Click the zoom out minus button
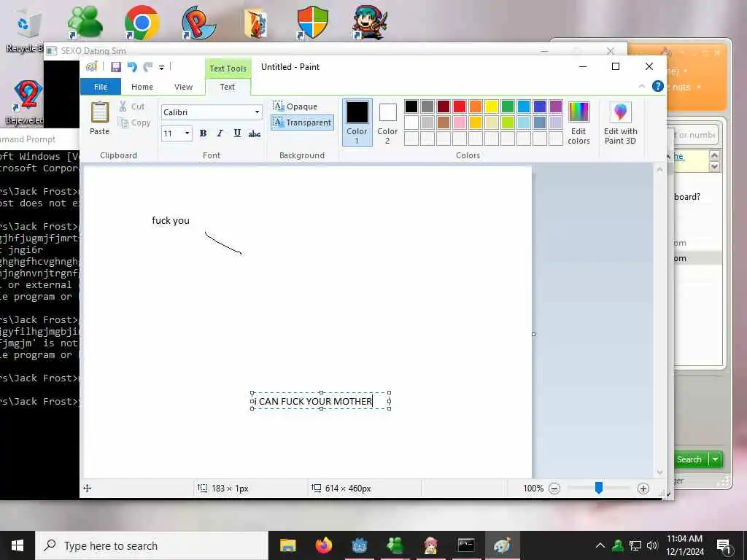 (554, 489)
